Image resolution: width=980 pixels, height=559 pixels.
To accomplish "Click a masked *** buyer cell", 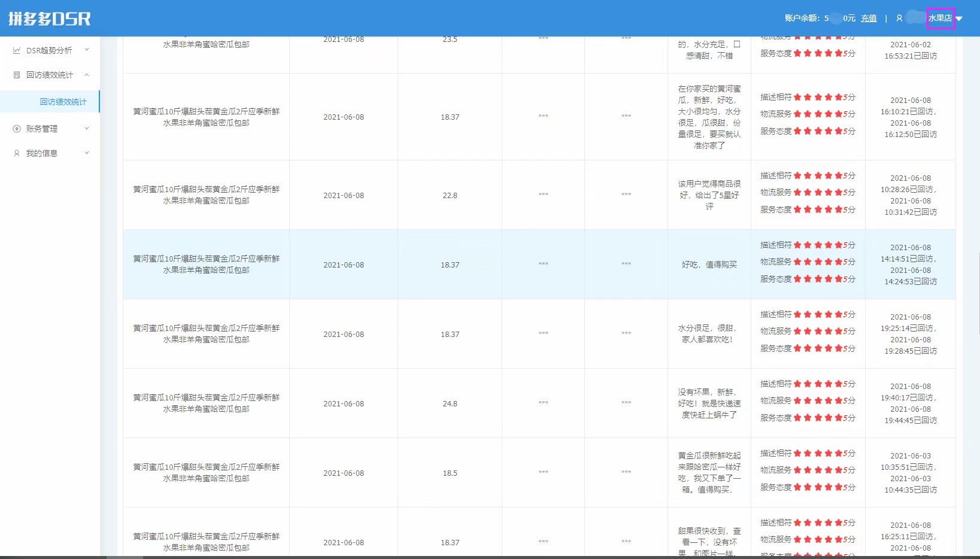I will pos(543,265).
